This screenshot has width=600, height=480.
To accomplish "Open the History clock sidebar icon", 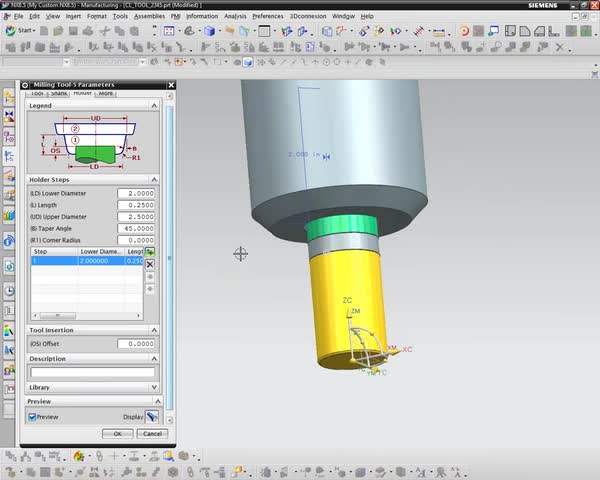I will 9,291.
